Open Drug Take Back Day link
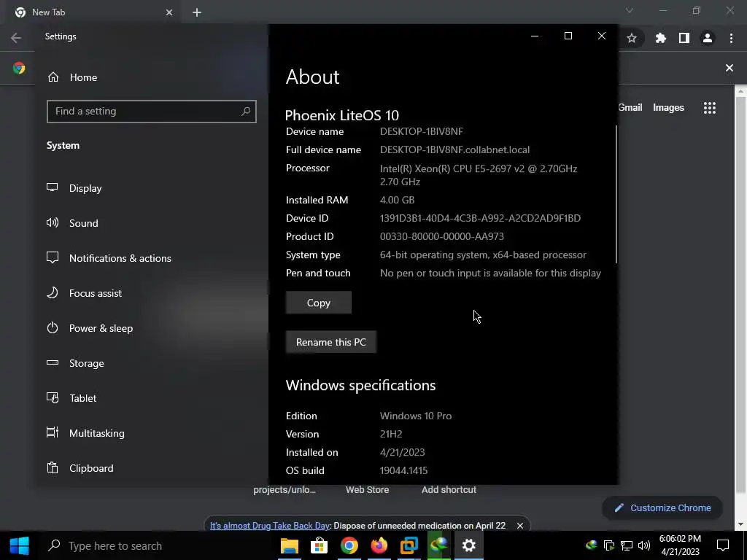Screen dimensions: 747x560 (x=270, y=525)
